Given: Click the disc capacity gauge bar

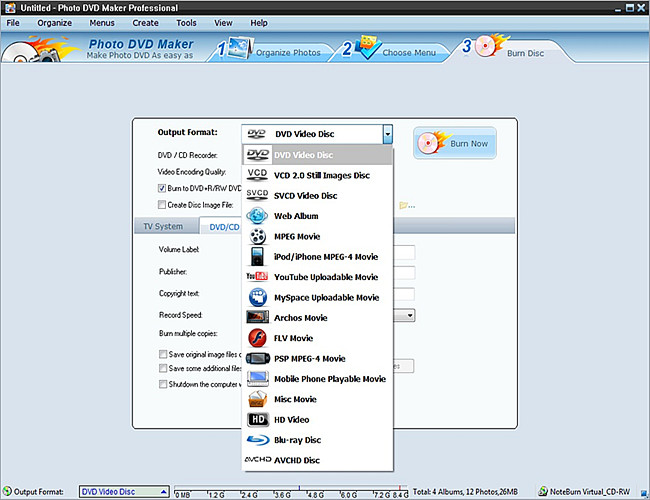Looking at the screenshot, I should click(x=291, y=492).
